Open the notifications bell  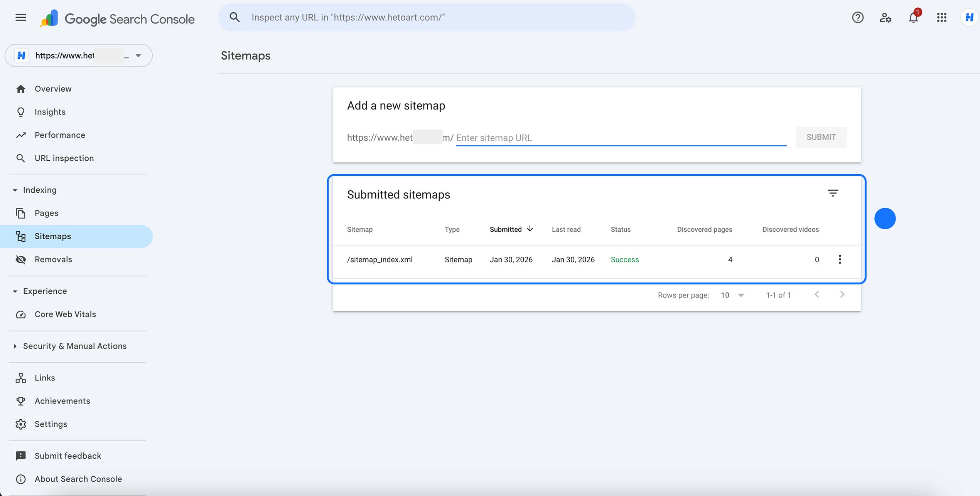913,17
